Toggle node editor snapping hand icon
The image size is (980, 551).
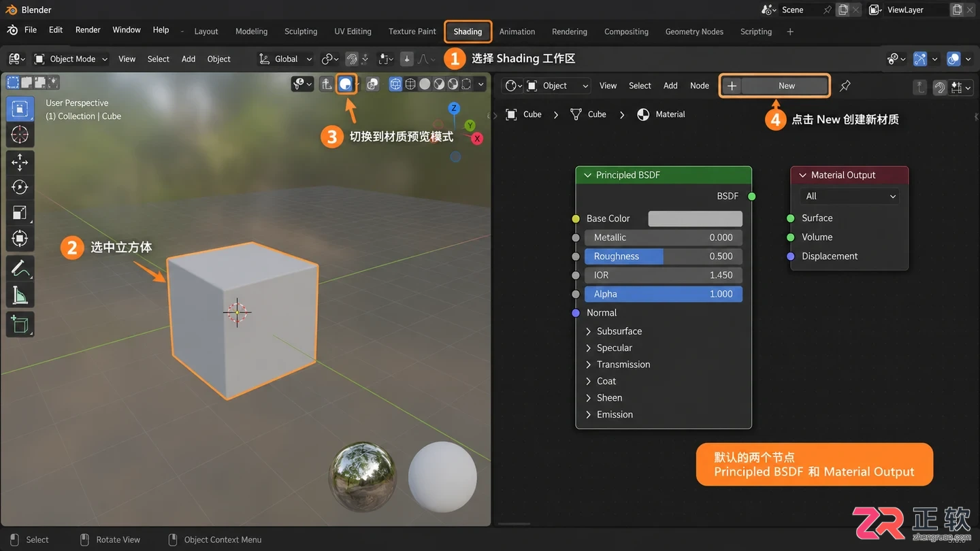[x=940, y=86]
